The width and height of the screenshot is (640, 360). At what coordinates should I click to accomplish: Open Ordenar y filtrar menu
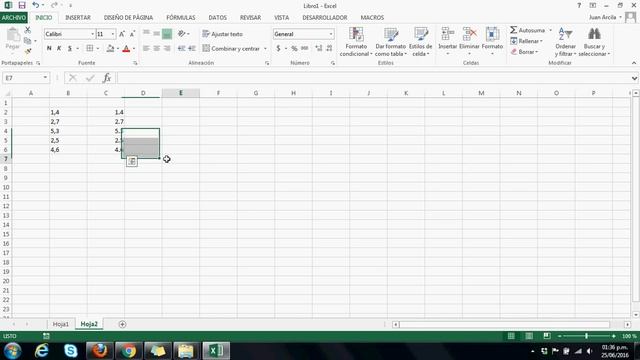tap(565, 42)
